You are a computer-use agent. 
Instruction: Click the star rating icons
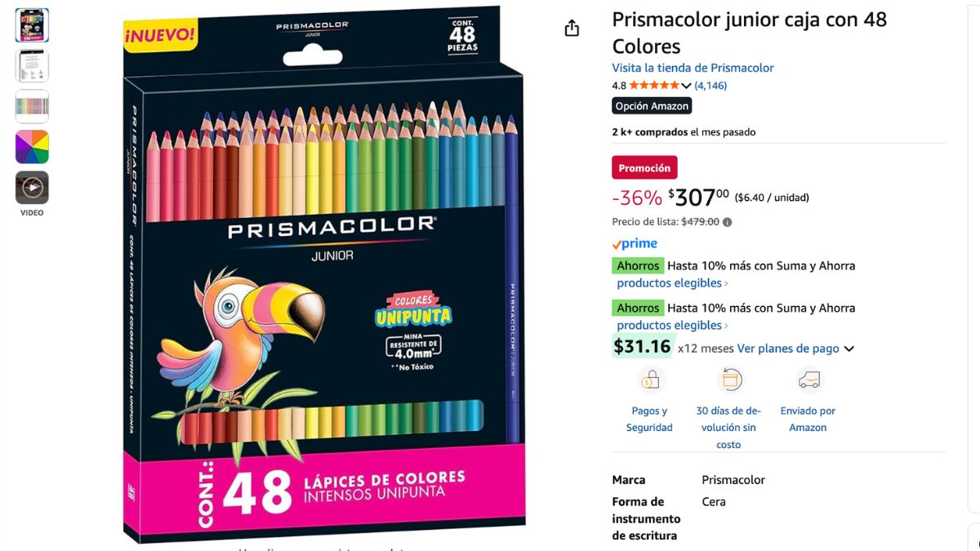click(654, 86)
